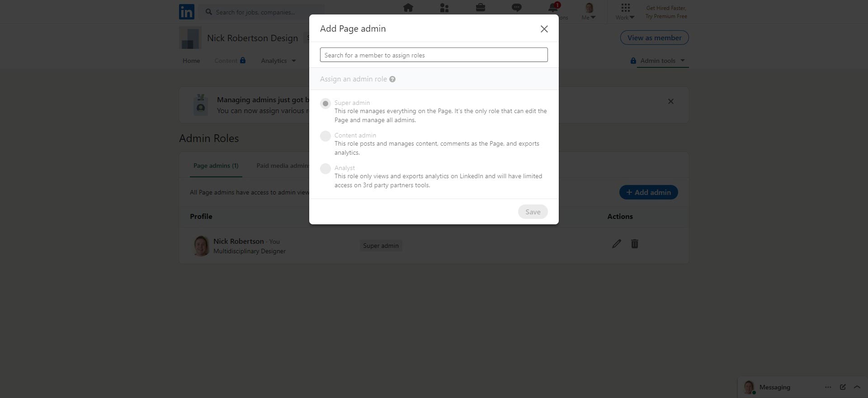Expand the Analytics dropdown

278,61
